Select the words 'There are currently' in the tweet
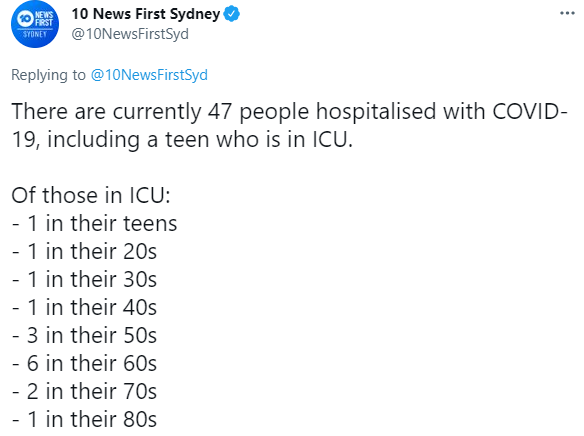This screenshot has width=584, height=436. pyautogui.click(x=106, y=112)
